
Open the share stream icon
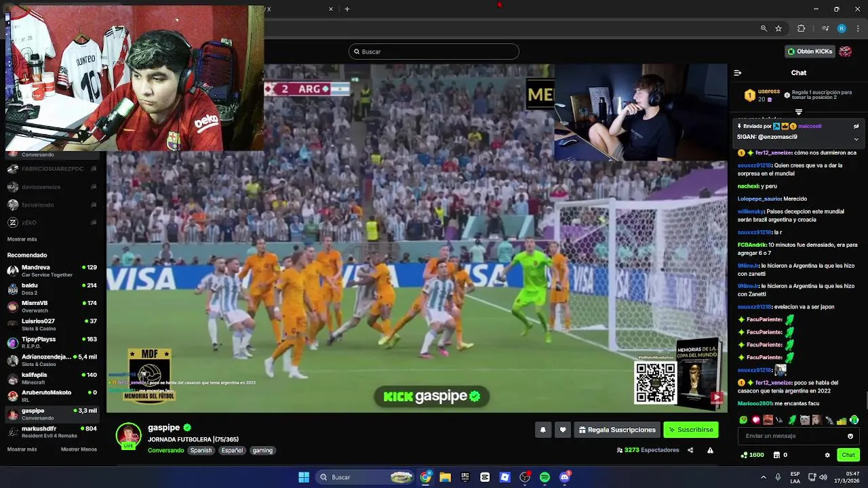click(690, 450)
